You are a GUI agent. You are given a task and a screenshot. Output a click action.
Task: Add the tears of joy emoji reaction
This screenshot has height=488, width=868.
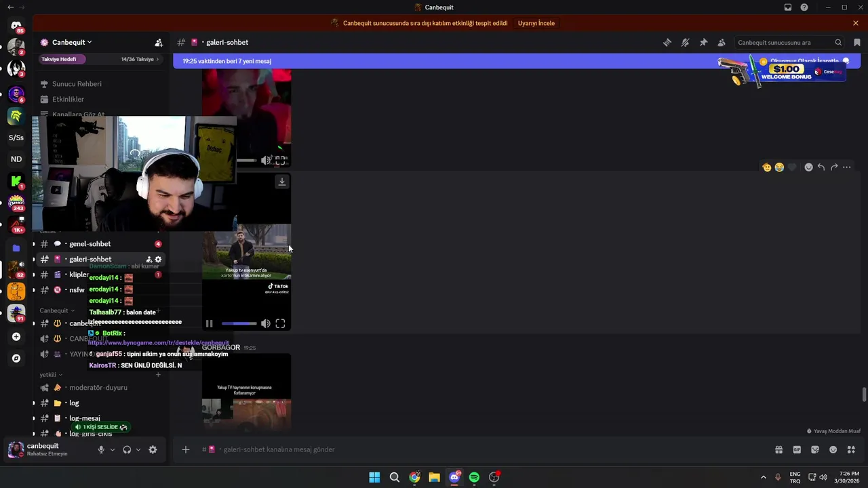[x=779, y=167]
